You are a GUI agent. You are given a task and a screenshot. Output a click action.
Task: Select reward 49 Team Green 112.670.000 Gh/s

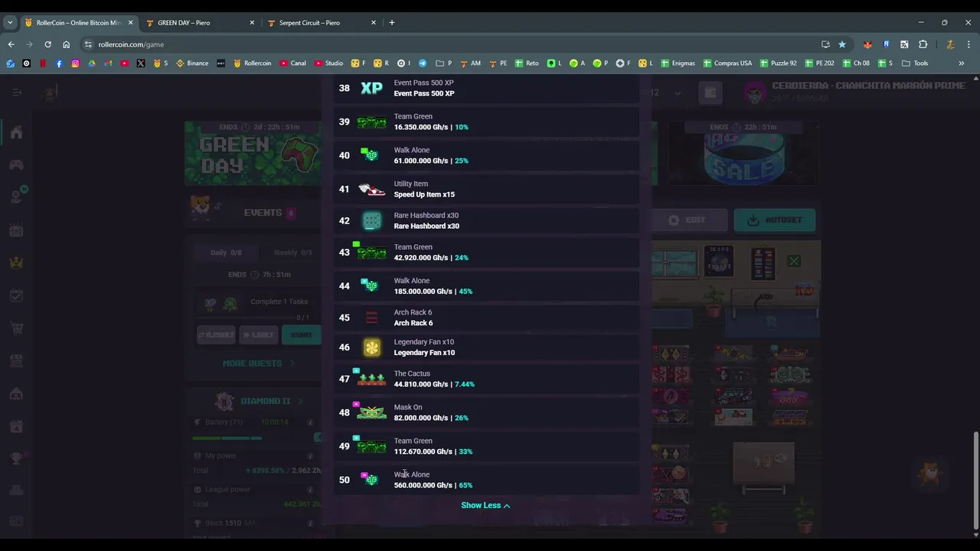point(486,446)
